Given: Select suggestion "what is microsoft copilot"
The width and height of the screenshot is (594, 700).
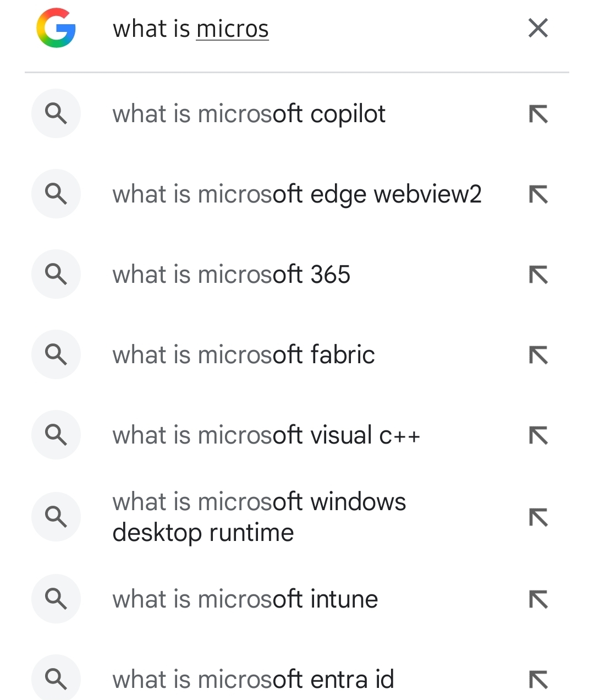Looking at the screenshot, I should click(x=249, y=114).
